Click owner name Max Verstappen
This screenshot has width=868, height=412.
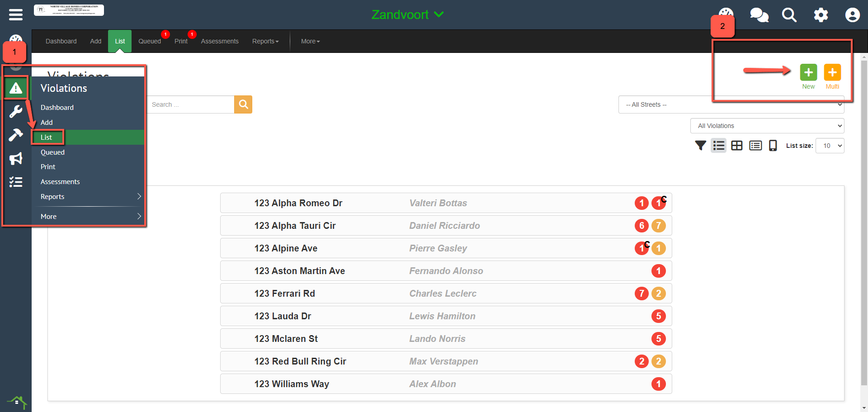[x=443, y=361]
